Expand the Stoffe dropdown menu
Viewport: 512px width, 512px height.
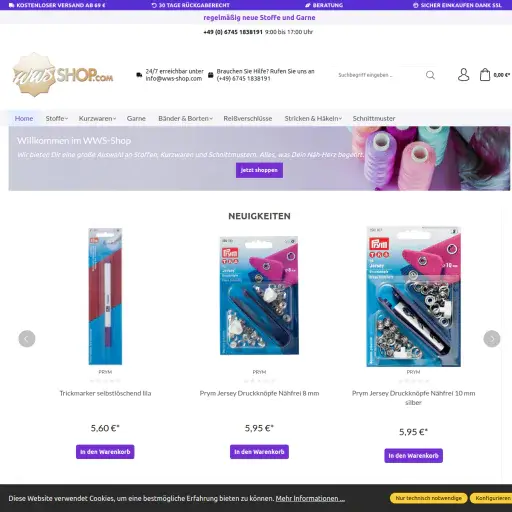pyautogui.click(x=57, y=118)
